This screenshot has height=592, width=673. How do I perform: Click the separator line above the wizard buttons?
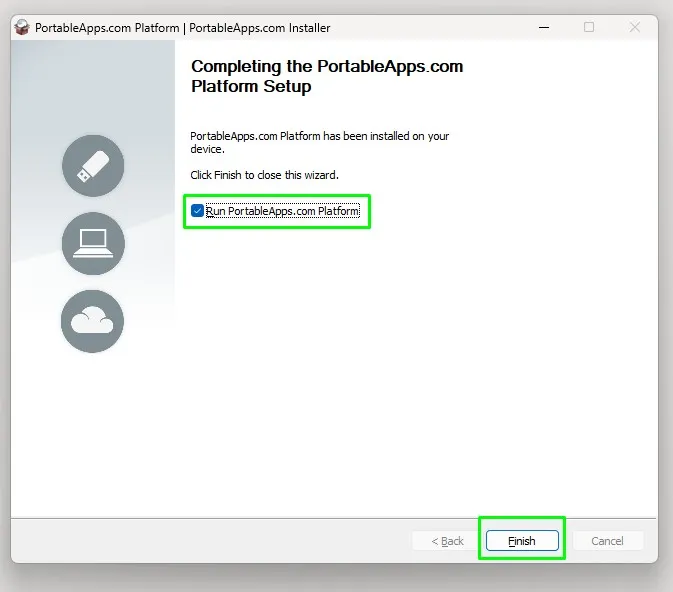click(334, 518)
